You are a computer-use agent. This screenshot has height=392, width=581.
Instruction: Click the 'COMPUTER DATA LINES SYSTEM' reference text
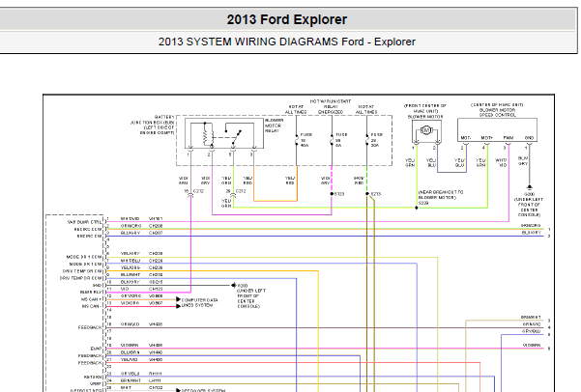(x=200, y=303)
